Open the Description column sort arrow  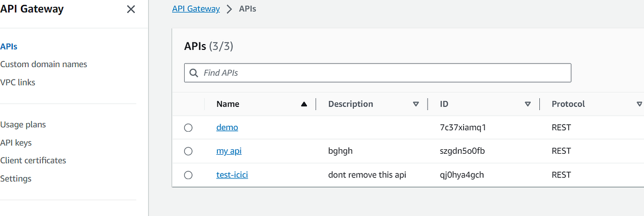[416, 104]
